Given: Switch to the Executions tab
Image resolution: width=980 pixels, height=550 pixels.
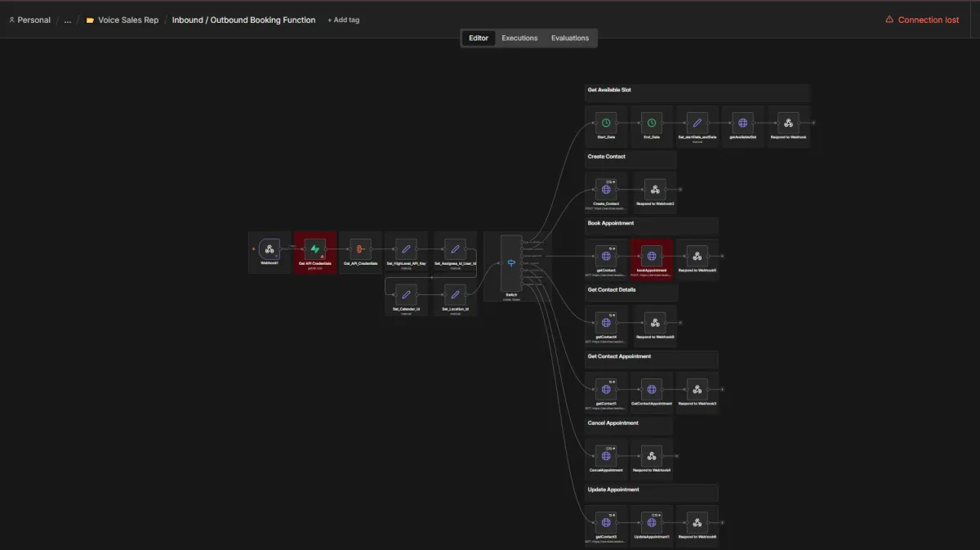Looking at the screenshot, I should point(519,38).
